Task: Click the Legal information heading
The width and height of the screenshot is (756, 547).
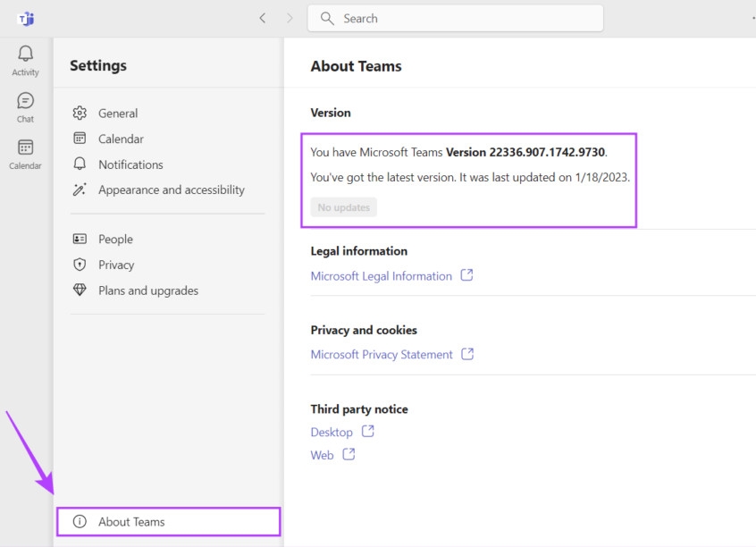Action: (359, 251)
